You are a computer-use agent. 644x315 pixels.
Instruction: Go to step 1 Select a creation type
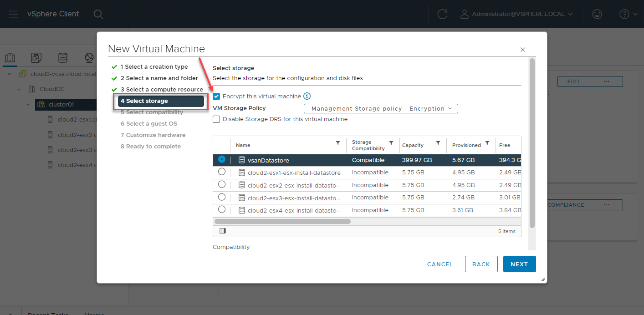(154, 67)
